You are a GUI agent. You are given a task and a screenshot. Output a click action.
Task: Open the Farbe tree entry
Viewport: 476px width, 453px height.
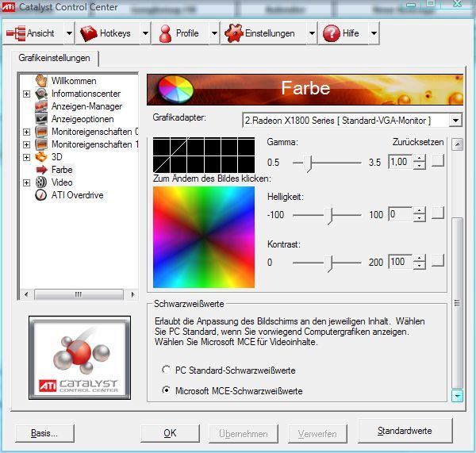pyautogui.click(x=62, y=170)
